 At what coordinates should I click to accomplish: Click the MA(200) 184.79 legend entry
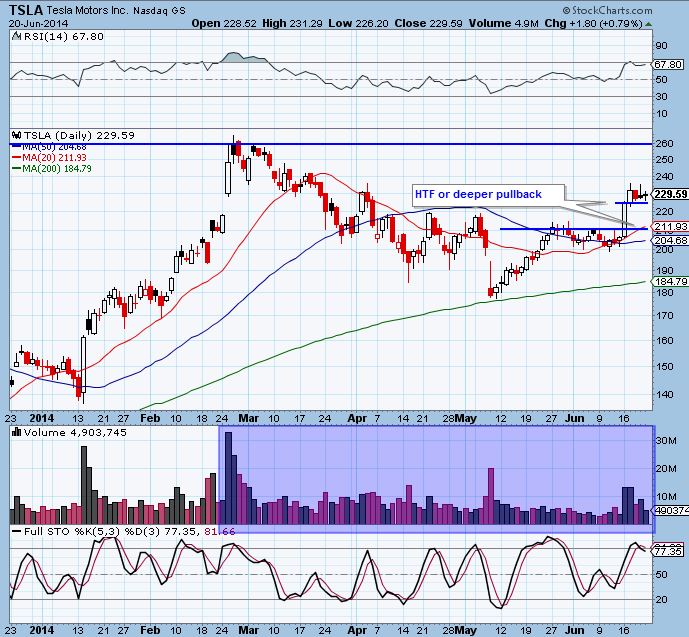coord(51,168)
